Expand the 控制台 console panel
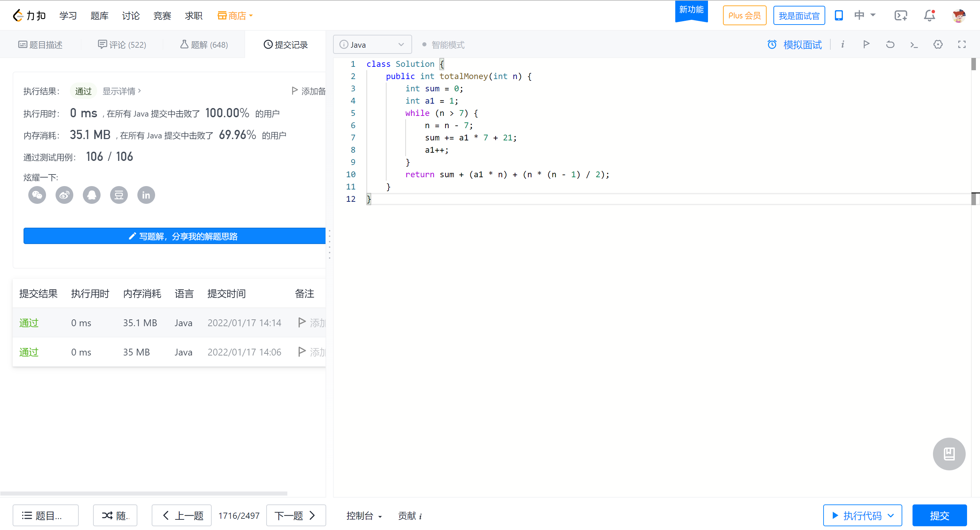Viewport: 980px width, 530px height. tap(364, 516)
